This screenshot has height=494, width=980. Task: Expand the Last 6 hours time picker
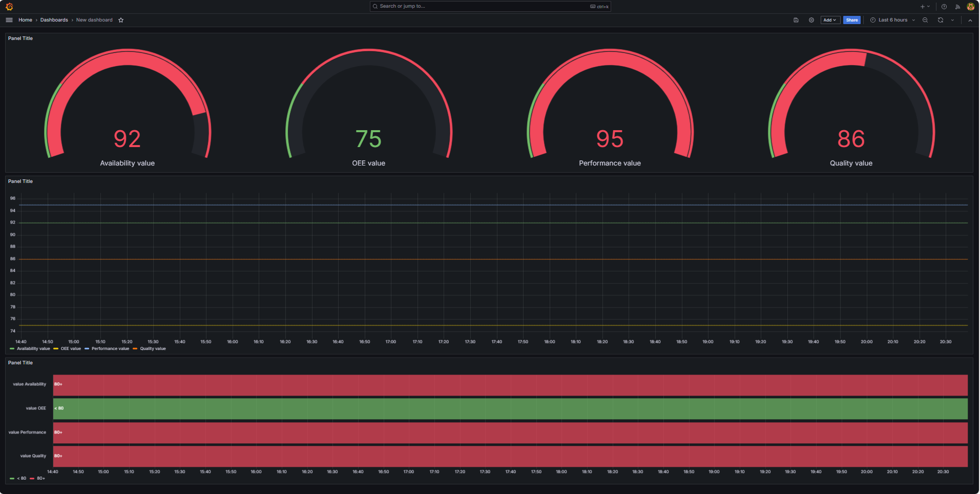click(892, 20)
